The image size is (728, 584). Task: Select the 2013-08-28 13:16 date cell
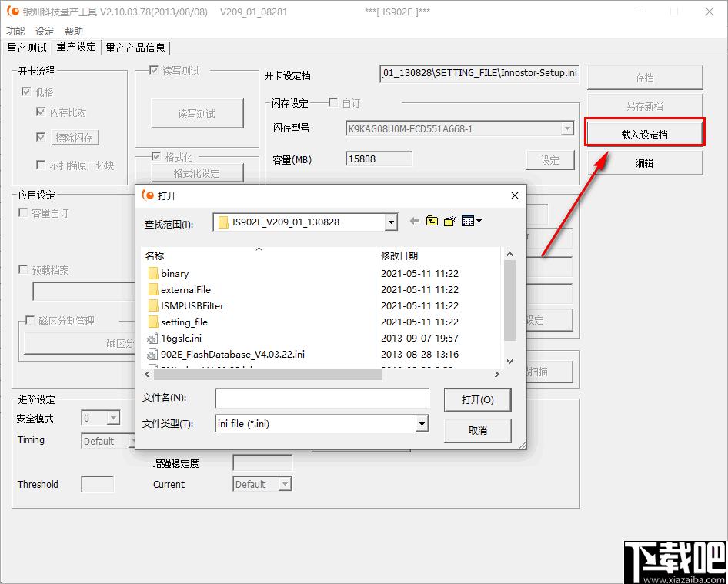click(x=419, y=355)
